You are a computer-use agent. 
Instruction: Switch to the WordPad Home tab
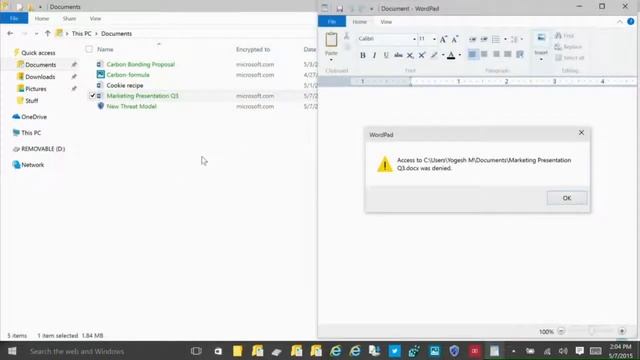360,22
